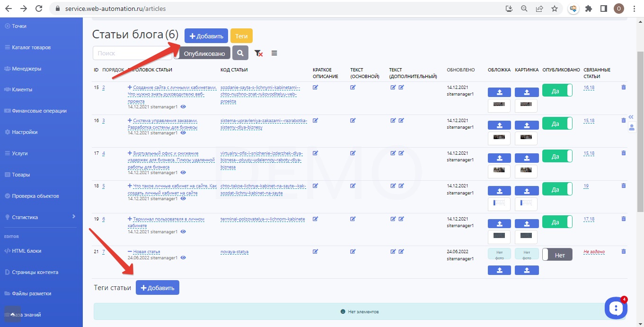Screen dimensions: 644x327
Task: Edit main text of article 18
Action: [x=353, y=186]
